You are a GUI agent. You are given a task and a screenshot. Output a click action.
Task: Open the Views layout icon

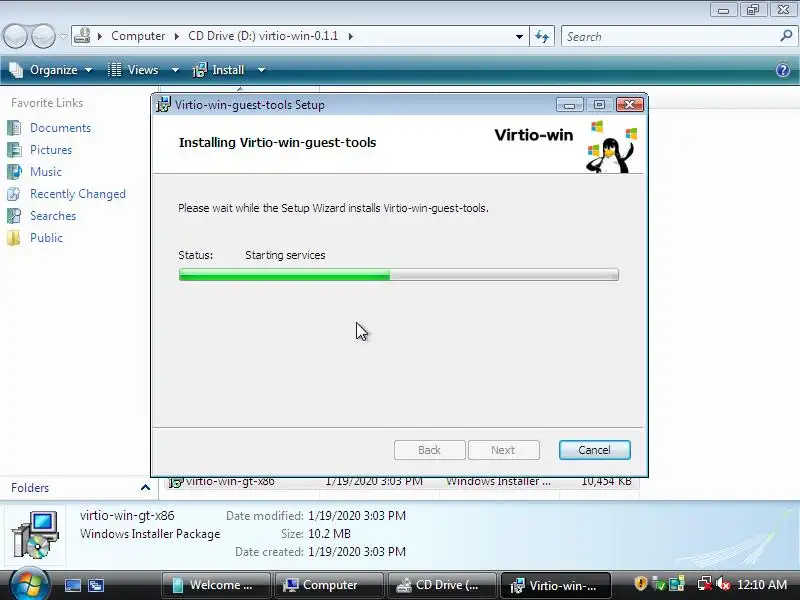click(x=115, y=70)
